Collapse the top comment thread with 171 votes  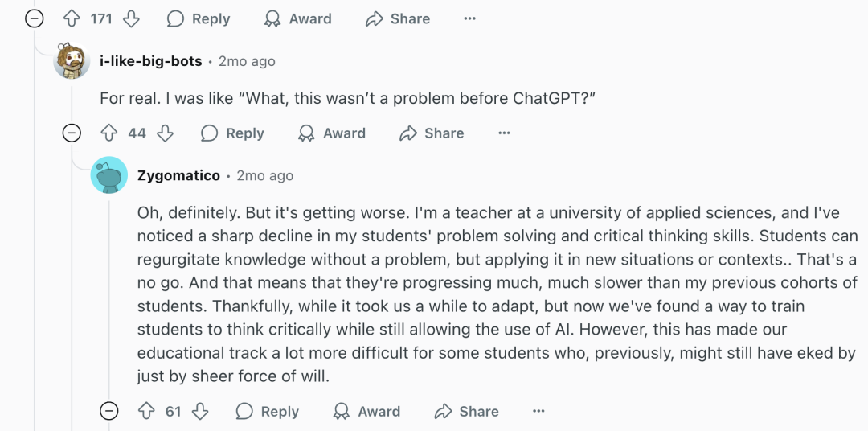click(34, 19)
